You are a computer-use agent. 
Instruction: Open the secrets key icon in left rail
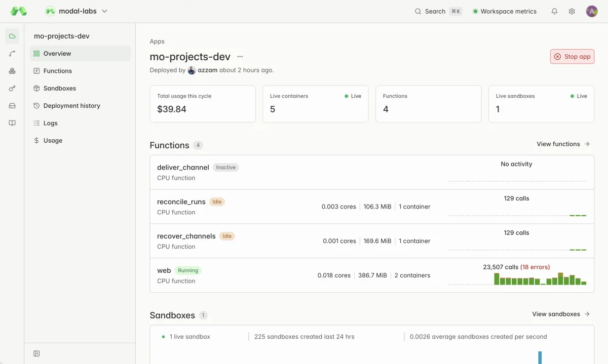[x=12, y=88]
